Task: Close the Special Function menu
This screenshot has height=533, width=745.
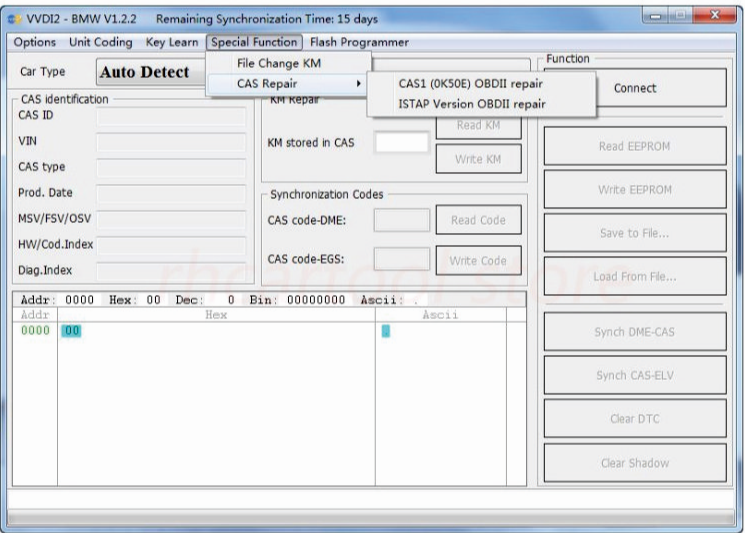Action: 254,42
